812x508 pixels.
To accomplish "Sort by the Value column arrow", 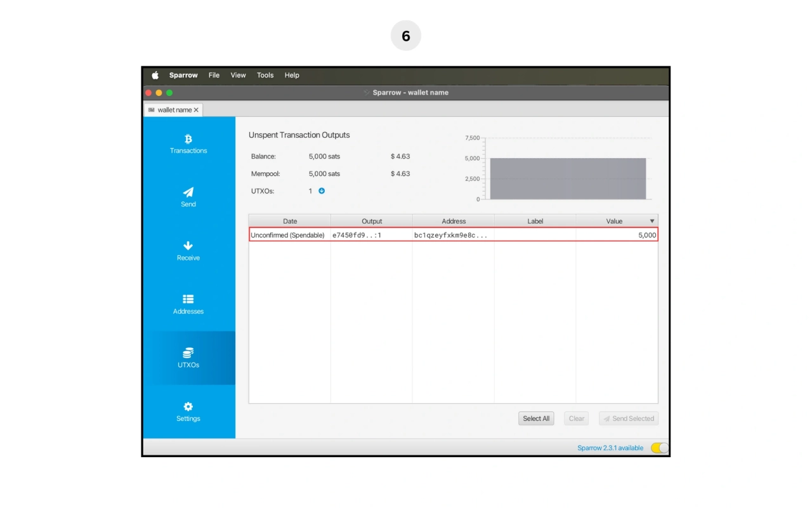I will pos(652,221).
